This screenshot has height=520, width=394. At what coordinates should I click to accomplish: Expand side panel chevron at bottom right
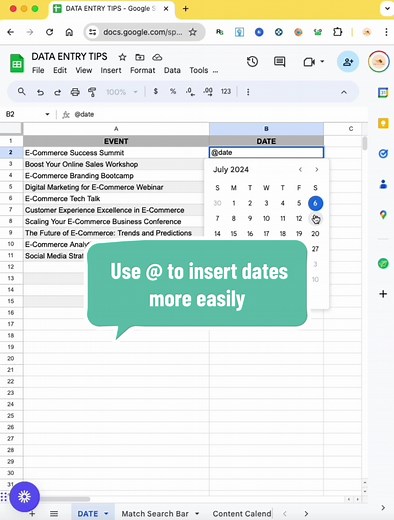coord(383,508)
